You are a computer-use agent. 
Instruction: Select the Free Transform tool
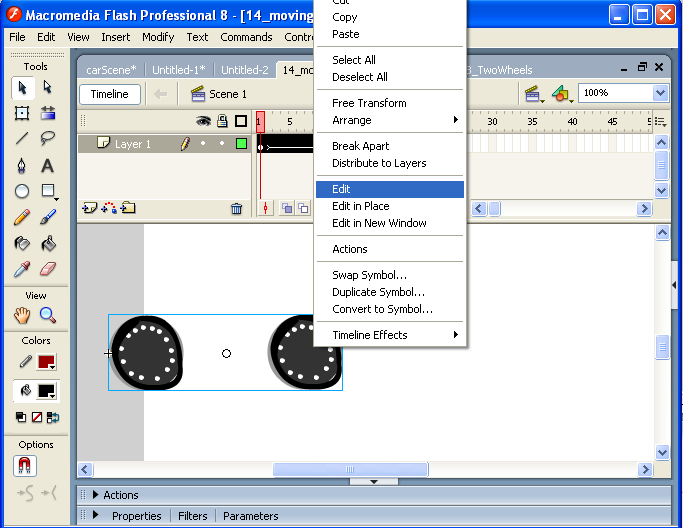(22, 113)
